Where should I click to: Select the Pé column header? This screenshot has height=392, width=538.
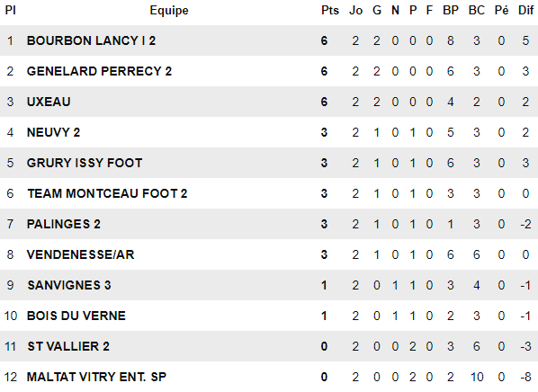pos(501,10)
